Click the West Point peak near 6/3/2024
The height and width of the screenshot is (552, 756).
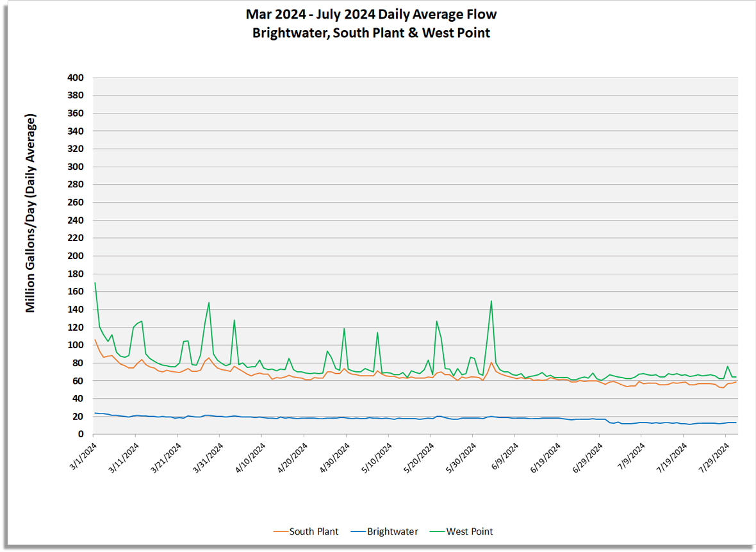tap(491, 301)
